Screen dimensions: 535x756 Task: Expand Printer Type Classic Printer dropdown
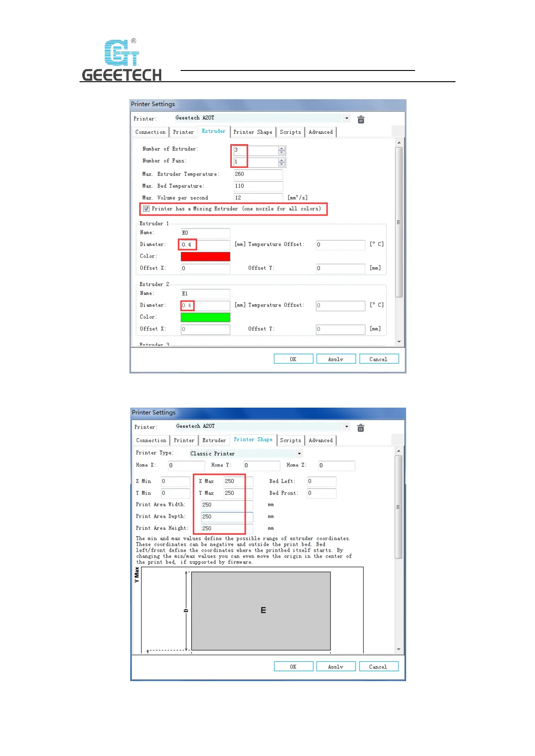(300, 453)
